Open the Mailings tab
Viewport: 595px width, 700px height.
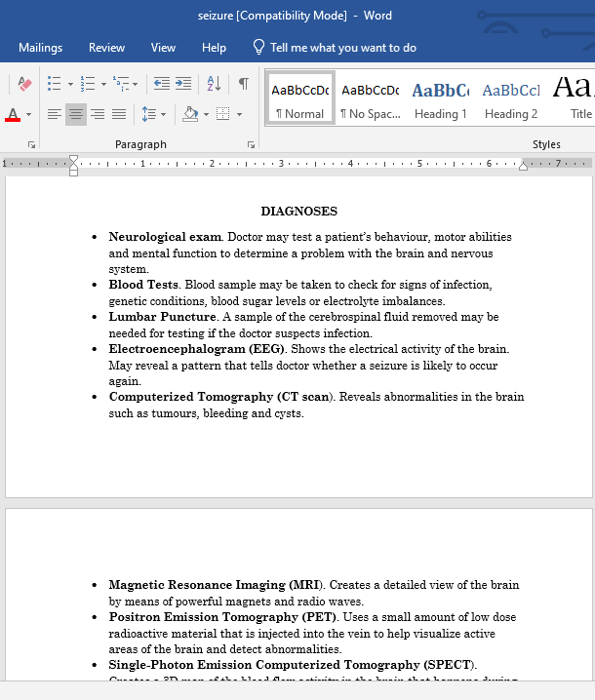point(41,48)
